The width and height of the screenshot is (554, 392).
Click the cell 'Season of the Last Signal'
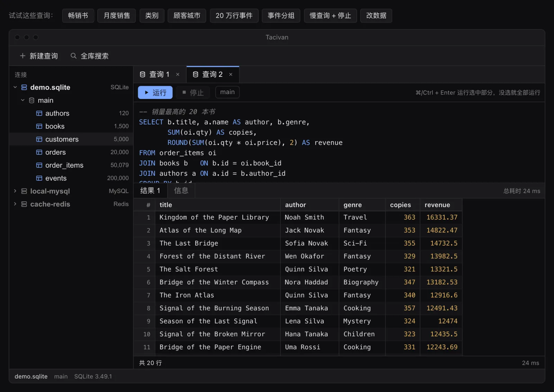[218, 321]
